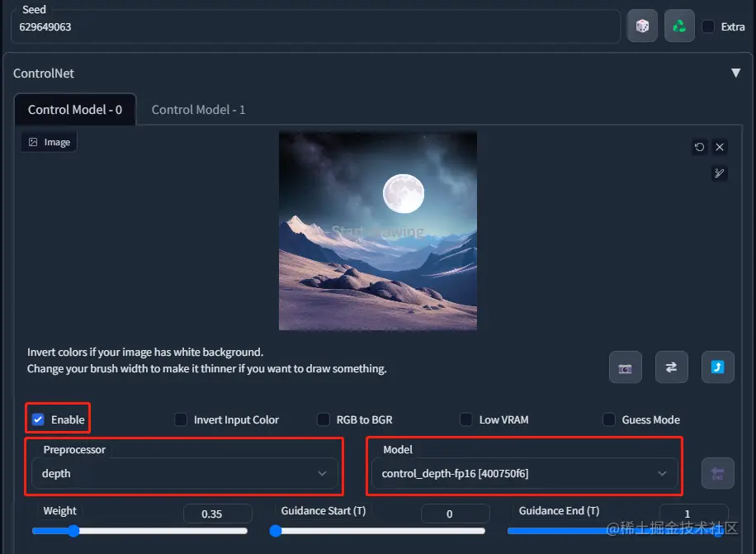Check Invert Input Color option
The height and width of the screenshot is (554, 756).
[x=181, y=419]
